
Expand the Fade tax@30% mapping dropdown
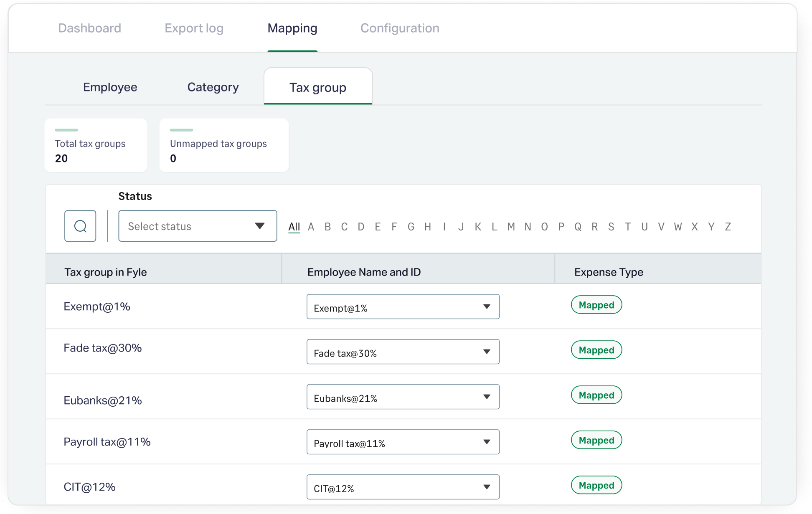[x=403, y=352]
